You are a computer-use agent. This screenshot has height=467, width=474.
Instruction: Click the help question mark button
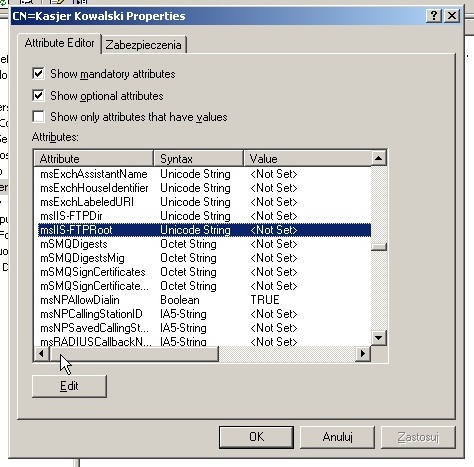pos(434,16)
